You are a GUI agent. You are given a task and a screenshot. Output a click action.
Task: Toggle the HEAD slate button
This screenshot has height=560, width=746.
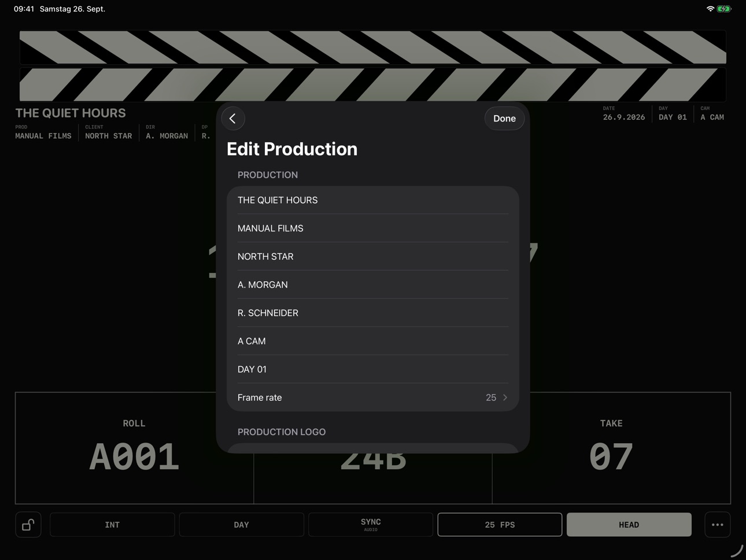[629, 525]
